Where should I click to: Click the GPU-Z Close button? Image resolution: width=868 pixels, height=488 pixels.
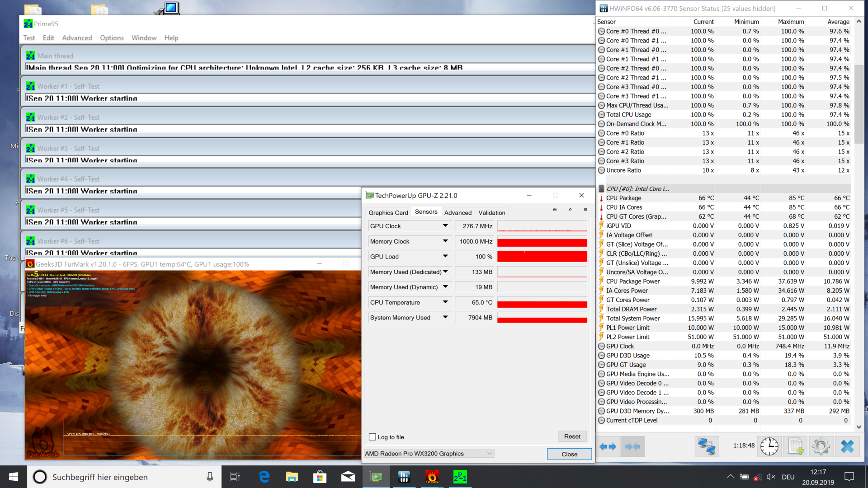point(569,454)
